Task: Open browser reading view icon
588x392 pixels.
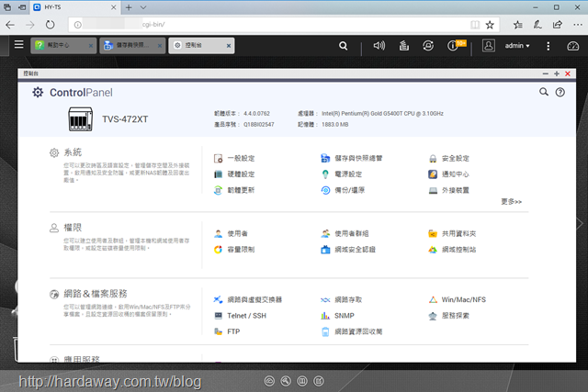Action: coord(475,25)
